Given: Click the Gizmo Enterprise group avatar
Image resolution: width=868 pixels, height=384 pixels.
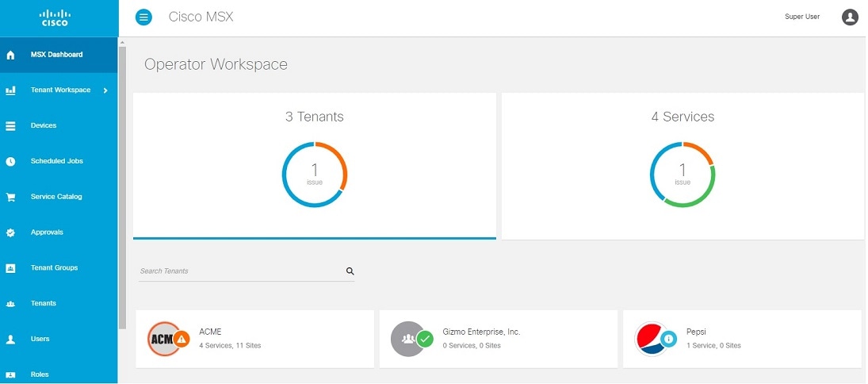Looking at the screenshot, I should tap(408, 339).
